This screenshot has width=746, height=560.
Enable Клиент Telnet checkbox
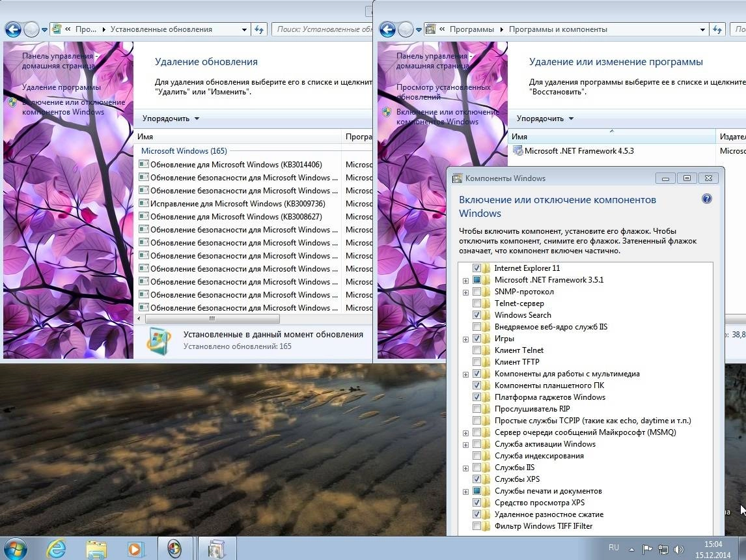tap(477, 350)
